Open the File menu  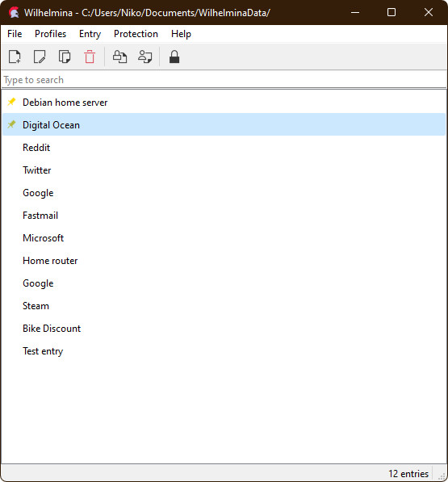click(x=15, y=34)
